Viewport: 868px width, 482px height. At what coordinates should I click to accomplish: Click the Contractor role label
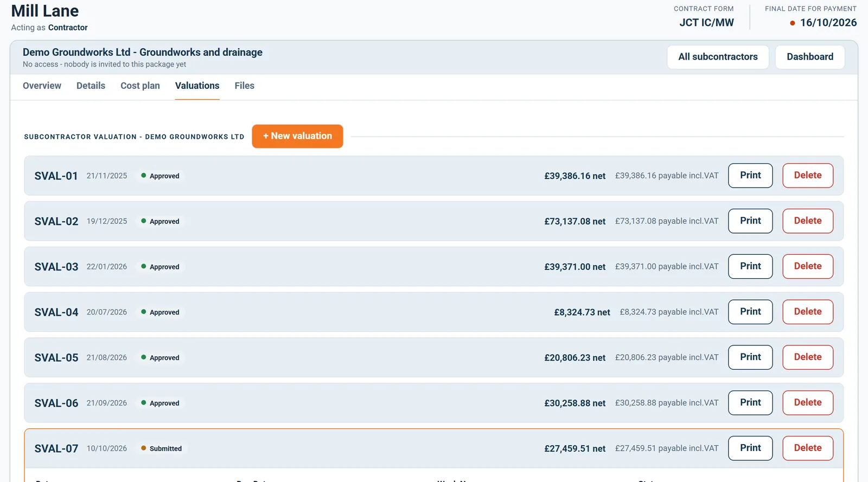[x=68, y=28]
